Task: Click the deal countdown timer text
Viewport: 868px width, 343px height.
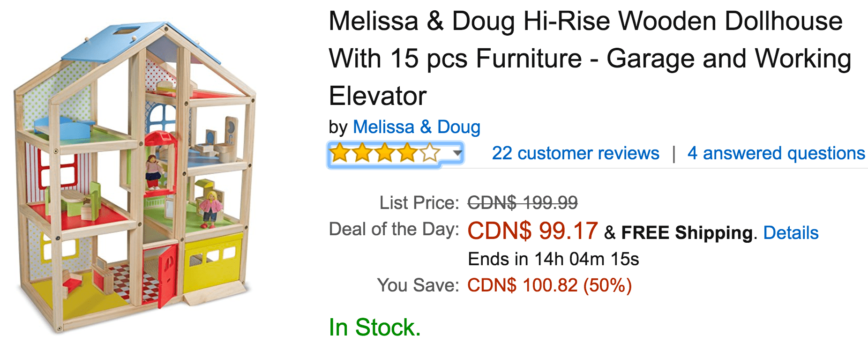Action: coord(554,259)
